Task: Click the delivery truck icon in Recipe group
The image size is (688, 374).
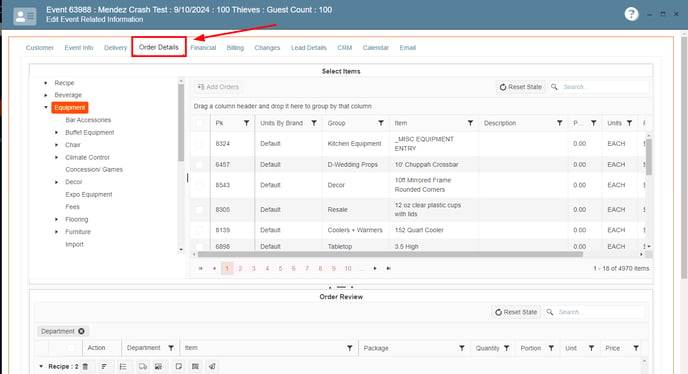Action: (x=143, y=367)
